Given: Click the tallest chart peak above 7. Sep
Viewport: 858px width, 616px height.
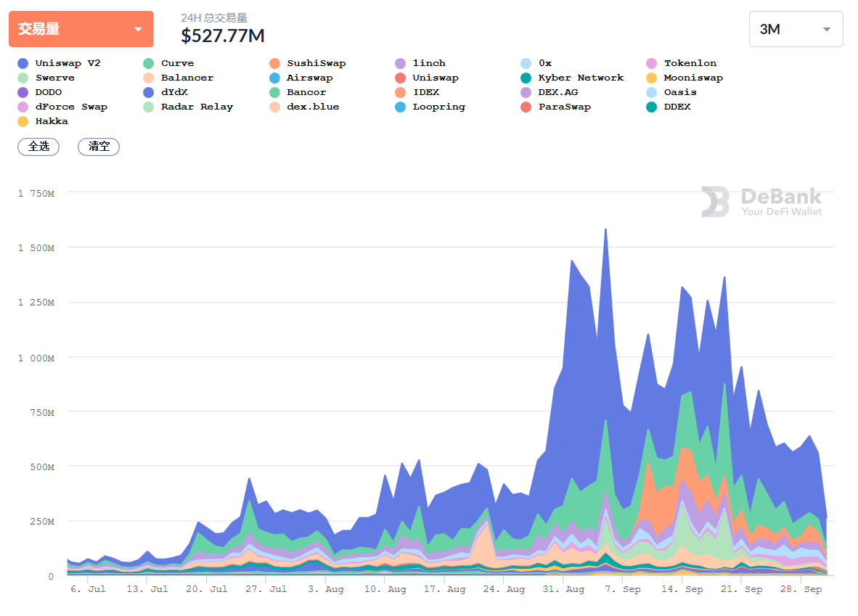Looking at the screenshot, I should point(605,230).
